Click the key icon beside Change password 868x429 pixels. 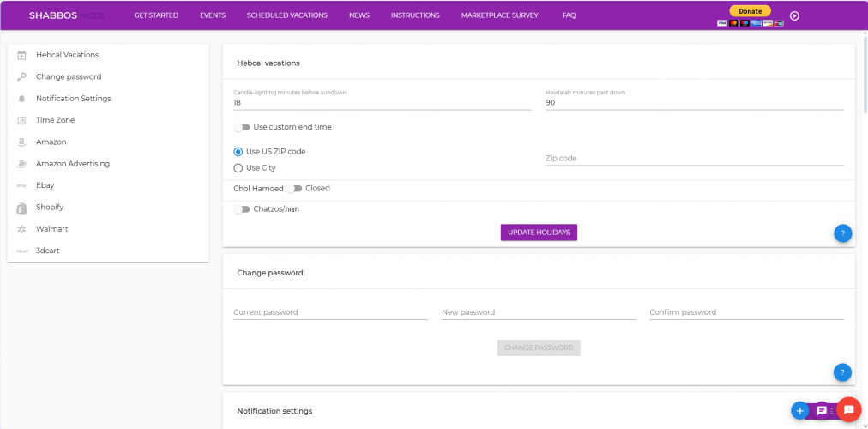[21, 77]
